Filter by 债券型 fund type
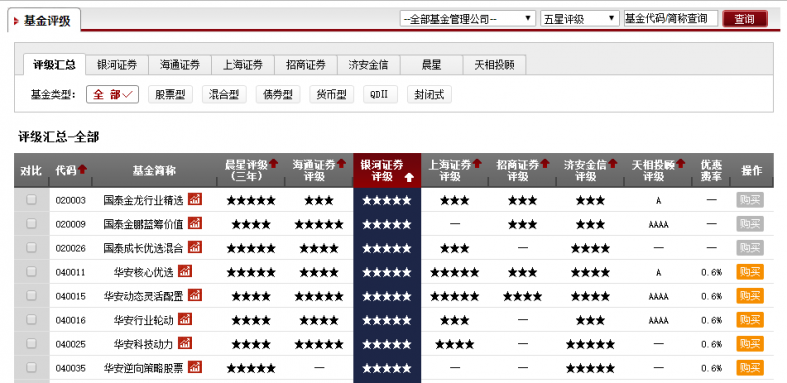 point(278,94)
